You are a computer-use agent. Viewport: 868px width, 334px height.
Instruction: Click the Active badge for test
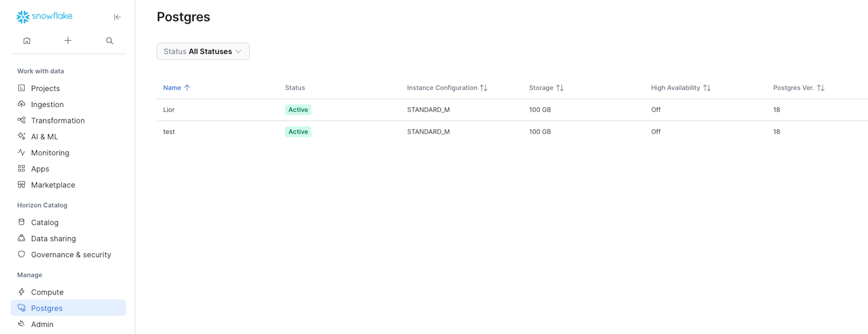[x=298, y=132]
